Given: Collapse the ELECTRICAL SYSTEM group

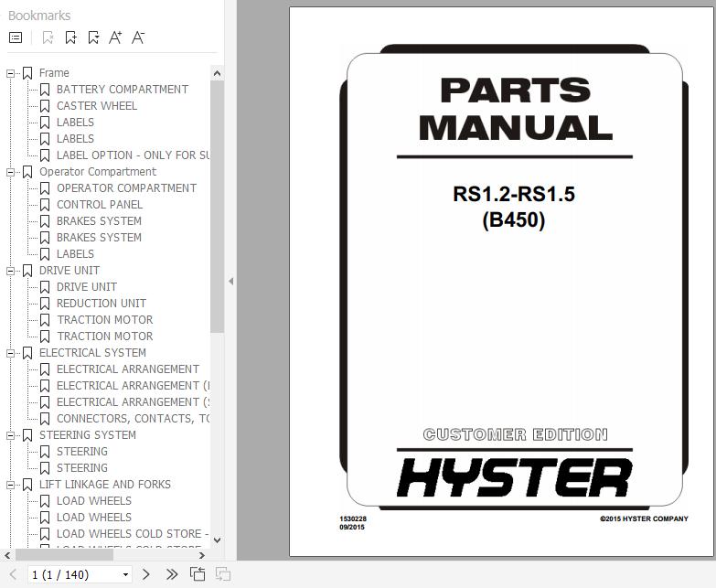Looking at the screenshot, I should pos(10,353).
